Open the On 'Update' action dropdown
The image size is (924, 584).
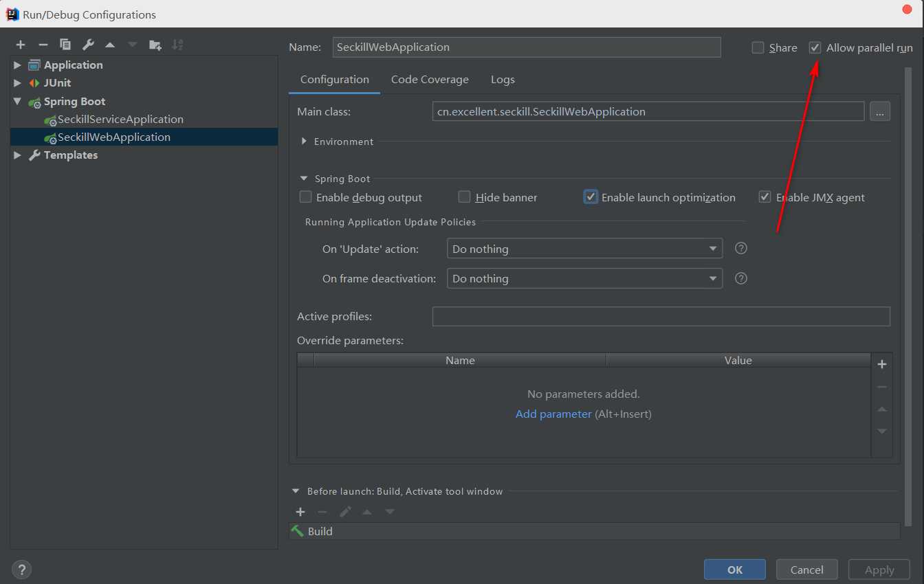[584, 249]
